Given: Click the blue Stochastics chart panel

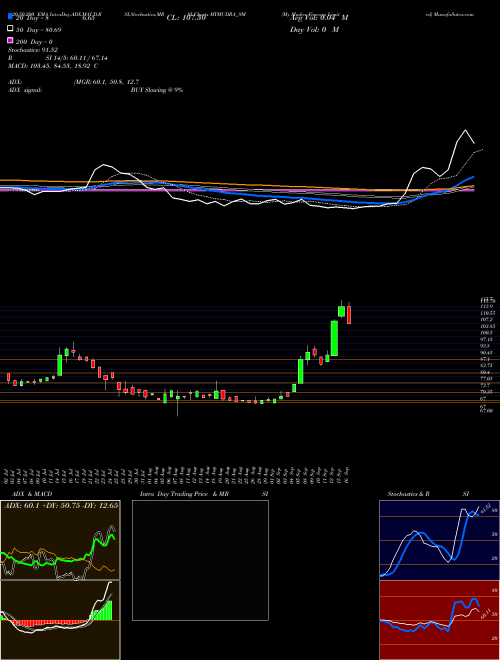Looking at the screenshot, I should (439, 540).
